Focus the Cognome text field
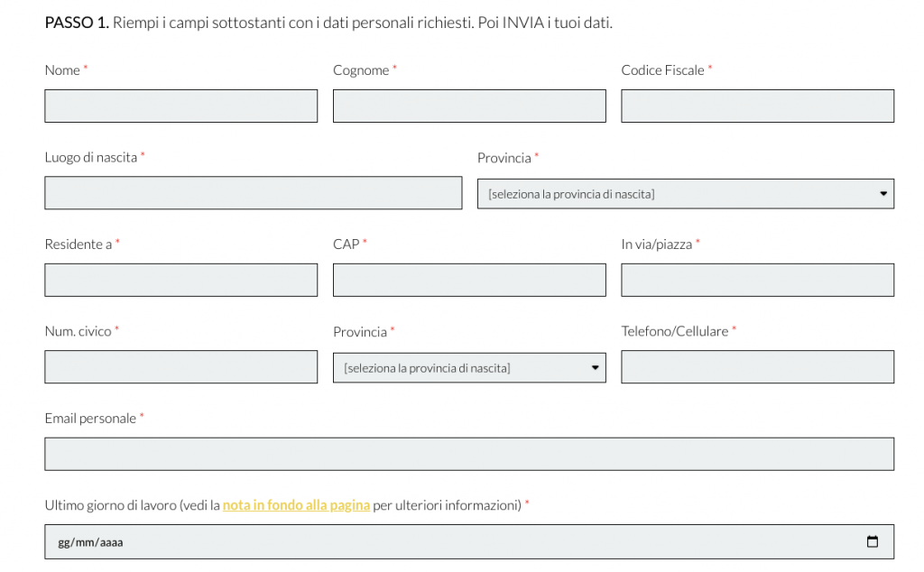This screenshot has width=924, height=572. coord(469,106)
